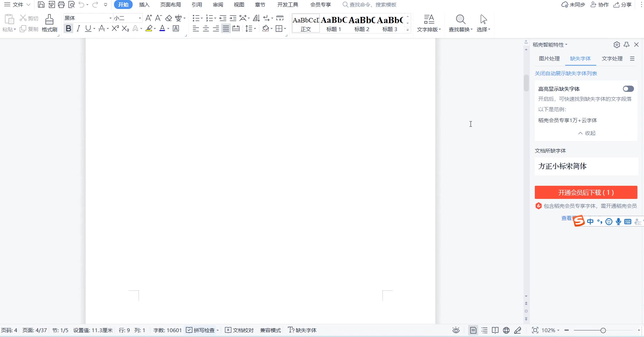Apply the yellow highlight color
The image size is (644, 337).
point(149,28)
